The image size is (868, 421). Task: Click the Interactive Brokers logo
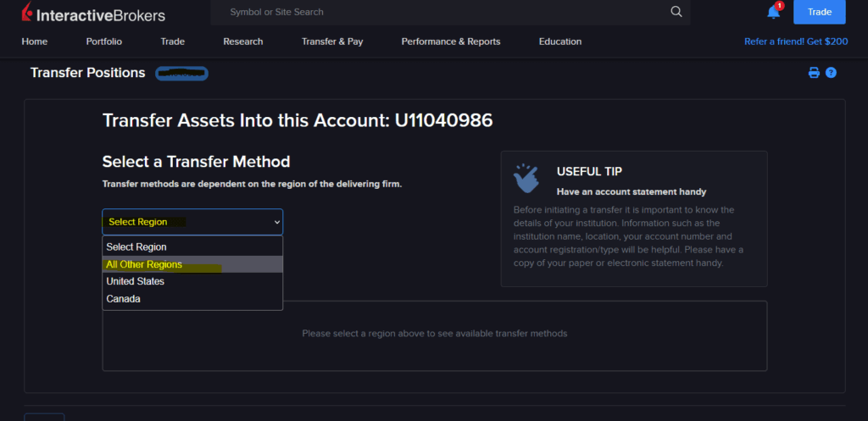tap(93, 14)
